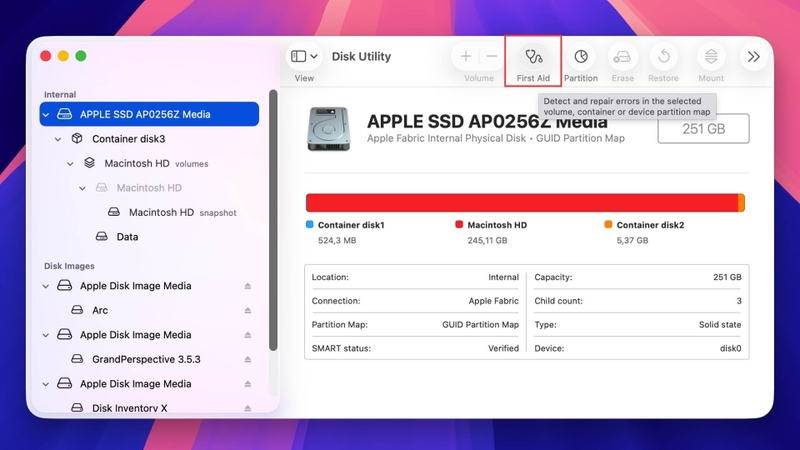Click the Mount toolbar icon
Image resolution: width=800 pixels, height=450 pixels.
(711, 57)
